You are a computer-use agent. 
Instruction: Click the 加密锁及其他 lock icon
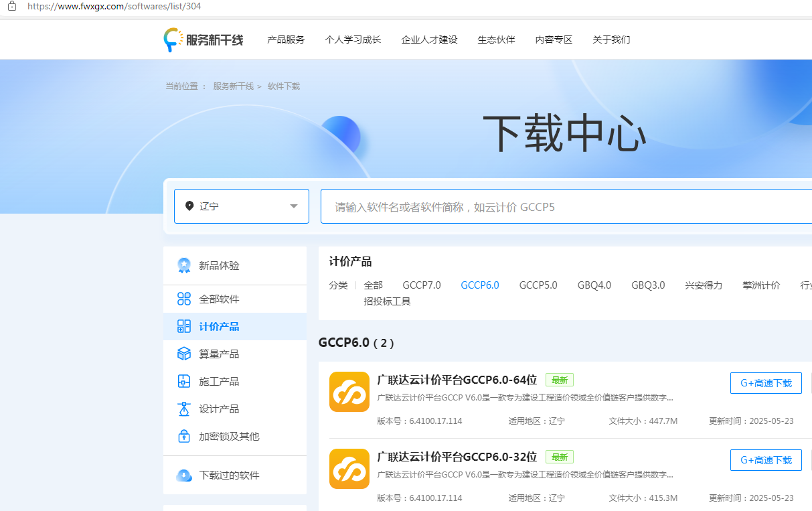coord(184,436)
